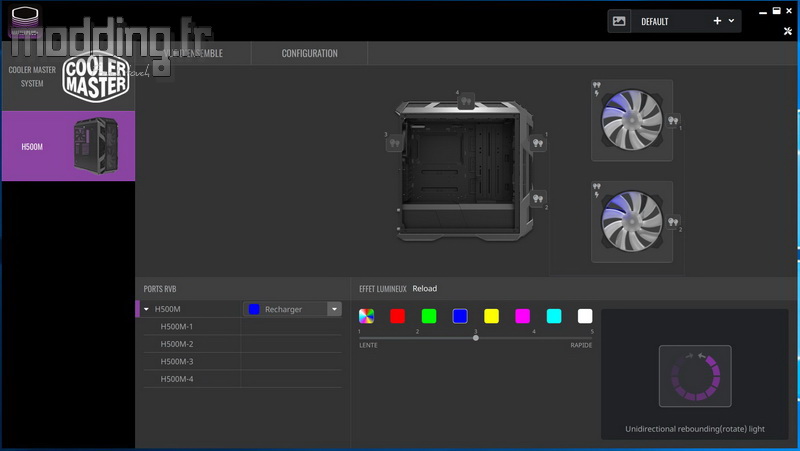Click LED port icon beside fan 1
Image resolution: width=800 pixels, height=451 pixels.
click(x=673, y=121)
